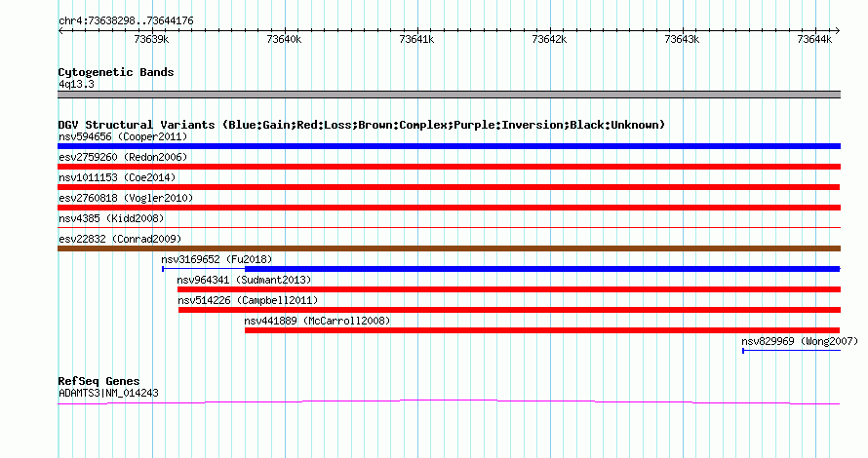Open the brown esv22832 (Conrad2009) complex bar
This screenshot has width=868, height=458.
coord(449,248)
